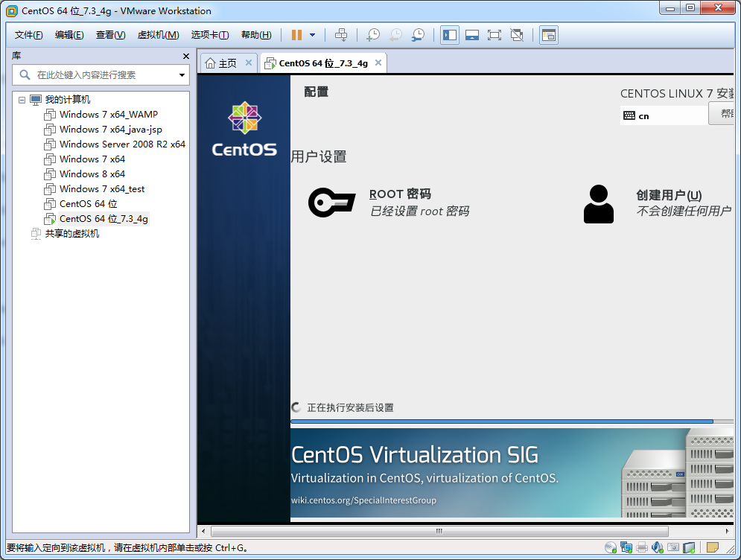Select Windows 8 x64 virtual machine
Viewport: 741px width, 560px height.
coord(92,174)
